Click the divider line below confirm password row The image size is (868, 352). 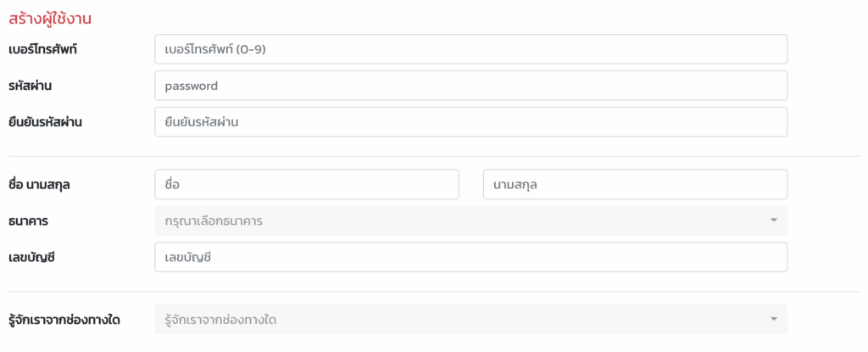click(434, 156)
